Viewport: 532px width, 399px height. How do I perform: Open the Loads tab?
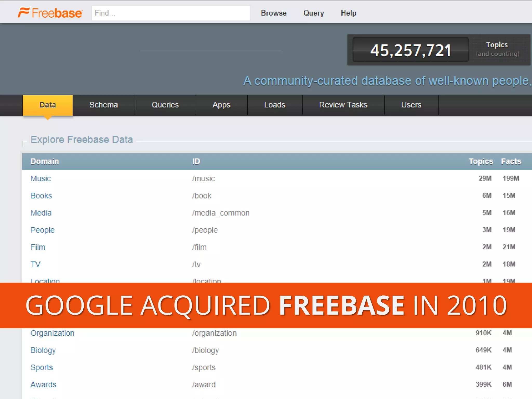point(275,105)
